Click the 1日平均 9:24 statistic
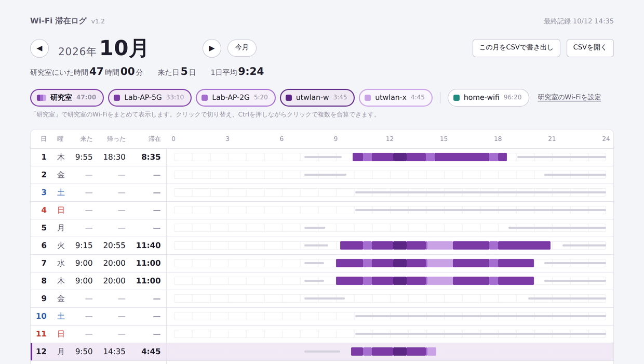Viewport: 644px width, 364px height. (x=237, y=72)
